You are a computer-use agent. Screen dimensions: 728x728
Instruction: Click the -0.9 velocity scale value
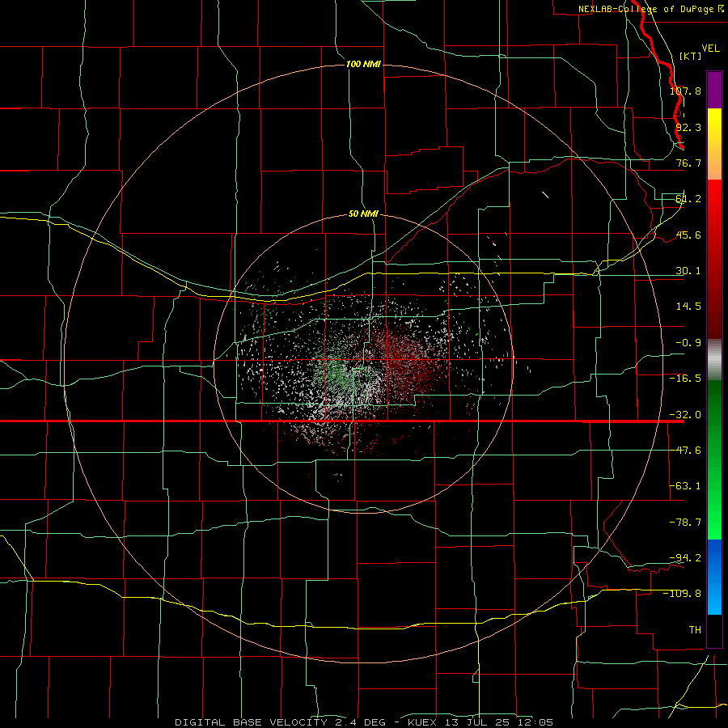[688, 343]
